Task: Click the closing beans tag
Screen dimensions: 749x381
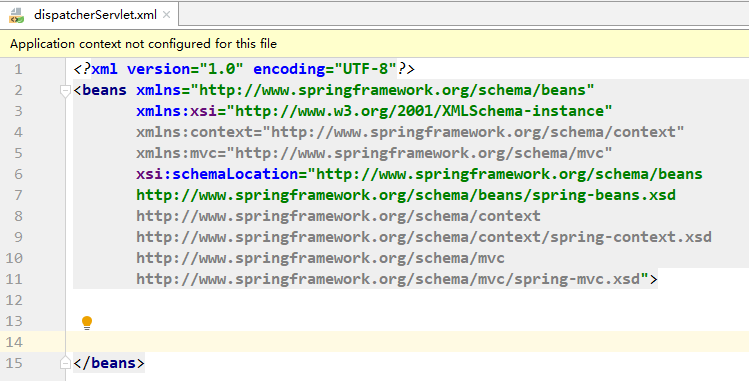Action: (109, 363)
